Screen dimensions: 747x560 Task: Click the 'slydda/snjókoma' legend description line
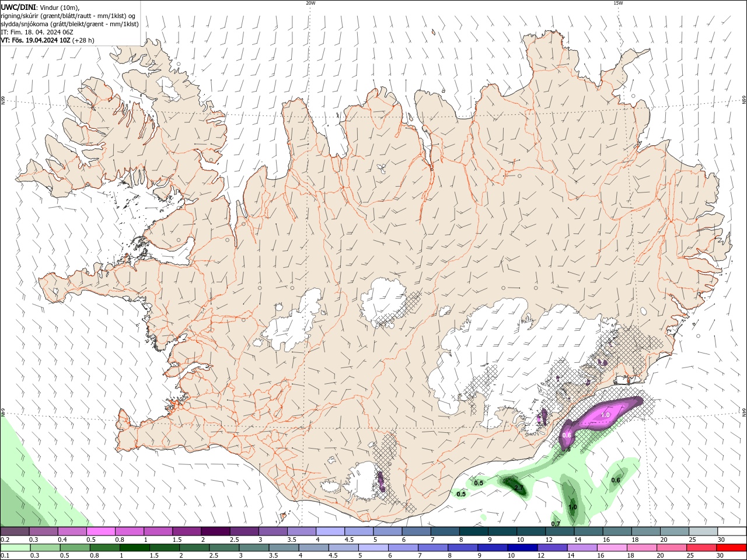[x=69, y=24]
